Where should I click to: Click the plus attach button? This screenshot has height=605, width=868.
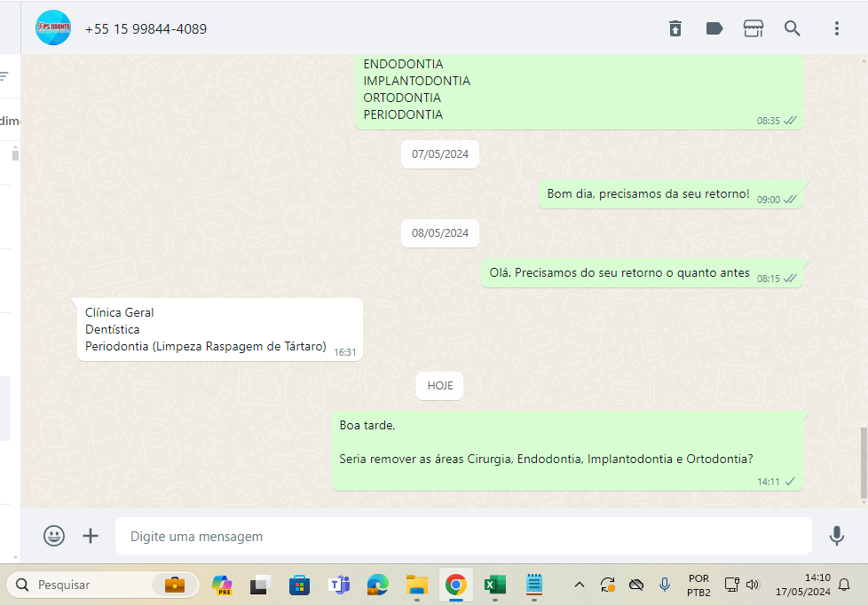tap(91, 536)
